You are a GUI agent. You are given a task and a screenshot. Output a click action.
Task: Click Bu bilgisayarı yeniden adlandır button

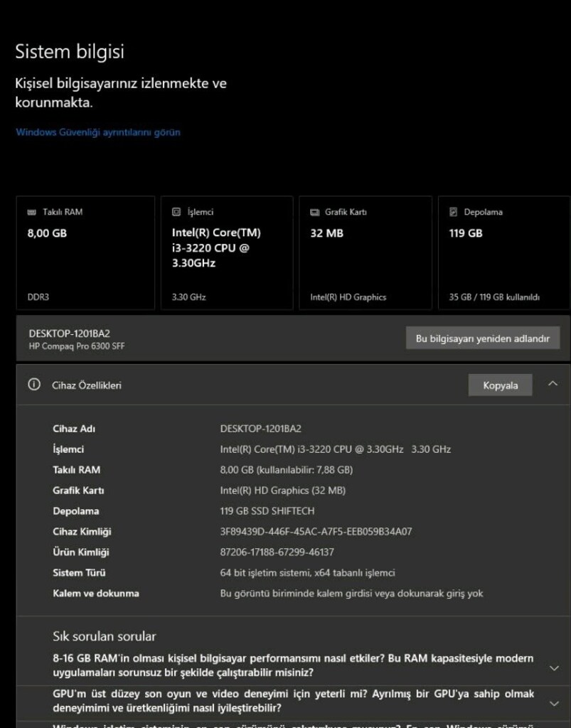coord(483,338)
